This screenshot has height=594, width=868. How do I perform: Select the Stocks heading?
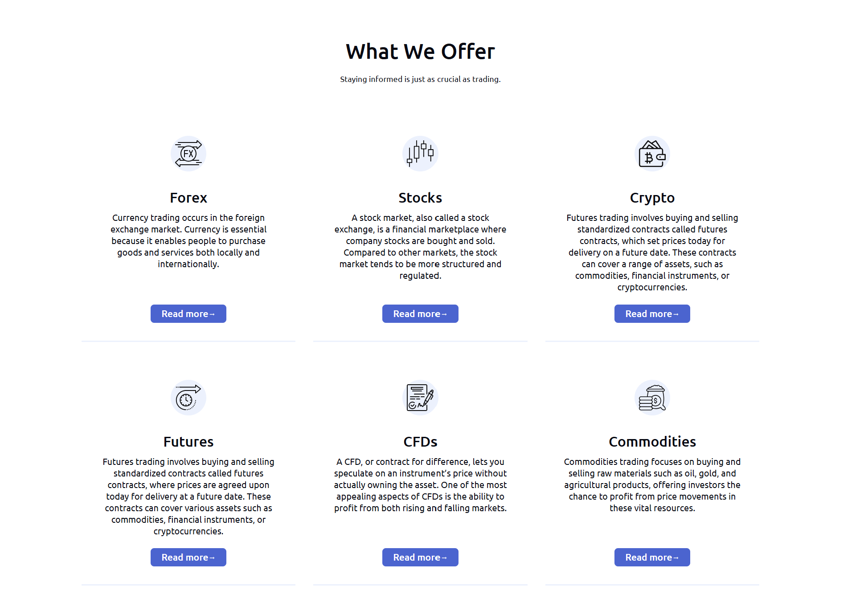420,197
